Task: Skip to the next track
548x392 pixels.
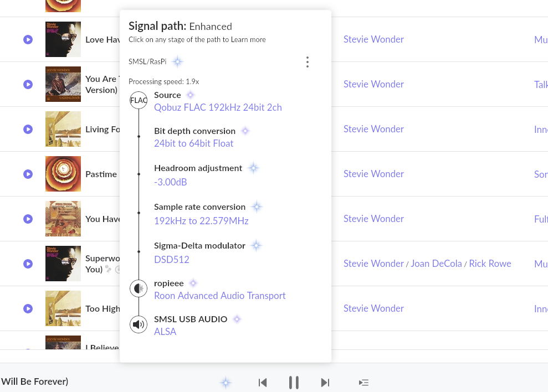Action: pos(325,383)
